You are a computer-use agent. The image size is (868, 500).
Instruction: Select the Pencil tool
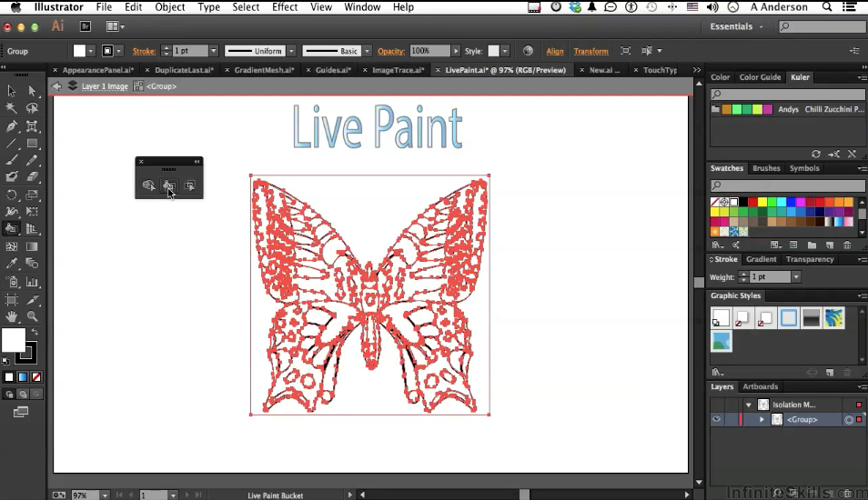pos(32,160)
